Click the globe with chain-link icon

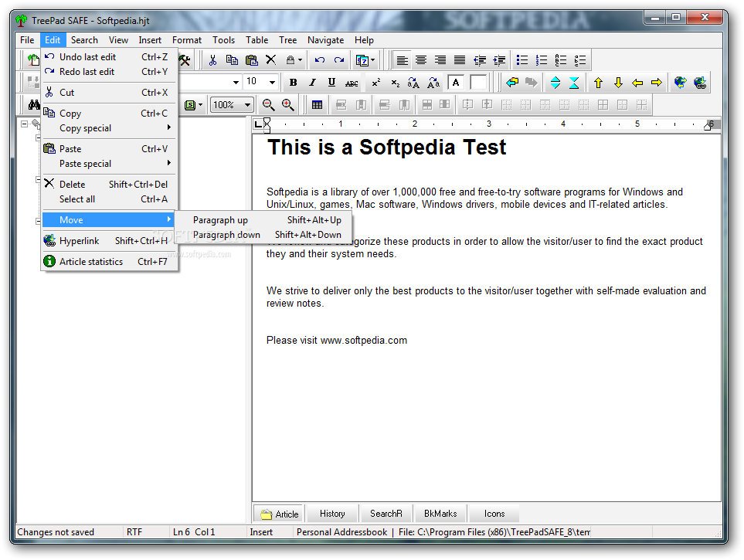pyautogui.click(x=700, y=83)
